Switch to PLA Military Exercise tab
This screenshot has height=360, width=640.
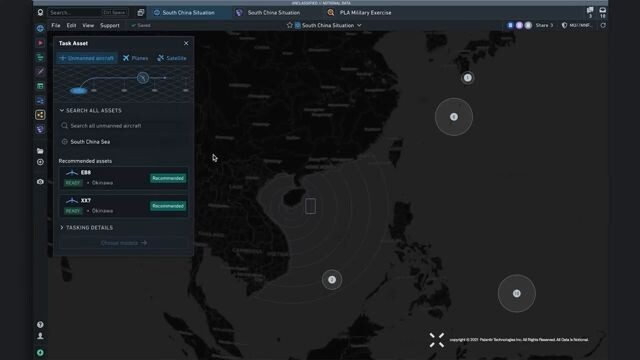tap(360, 13)
